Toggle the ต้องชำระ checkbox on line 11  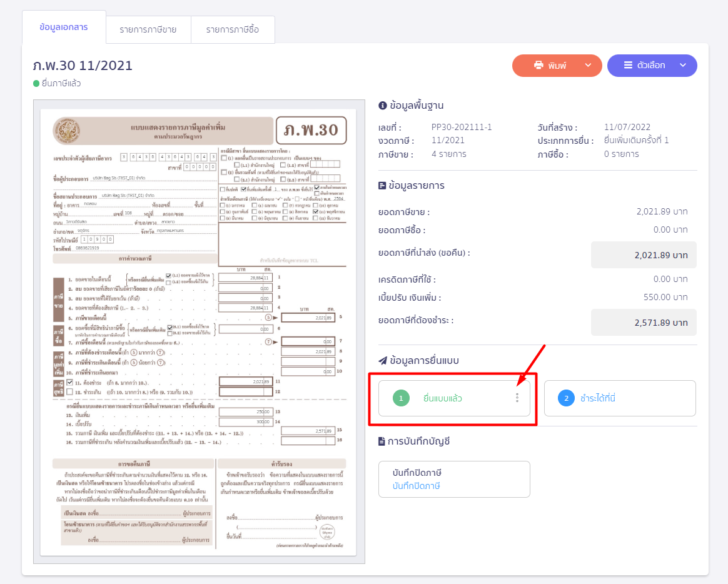point(70,381)
